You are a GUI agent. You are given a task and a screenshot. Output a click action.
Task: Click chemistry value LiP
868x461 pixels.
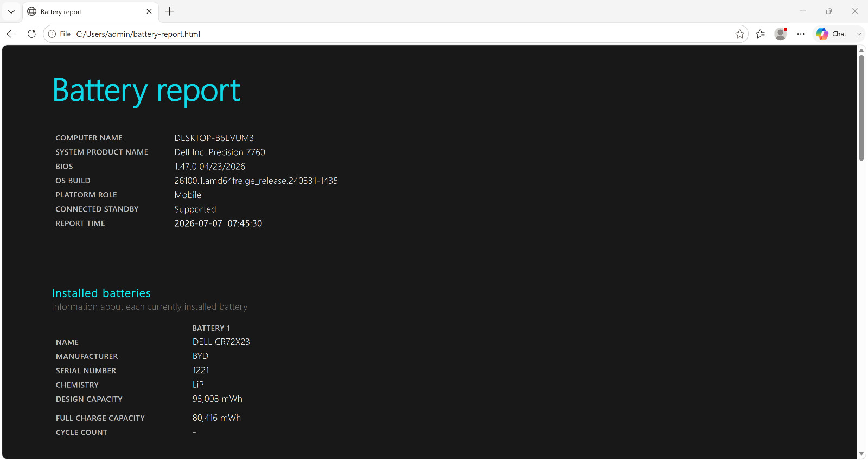[198, 385]
